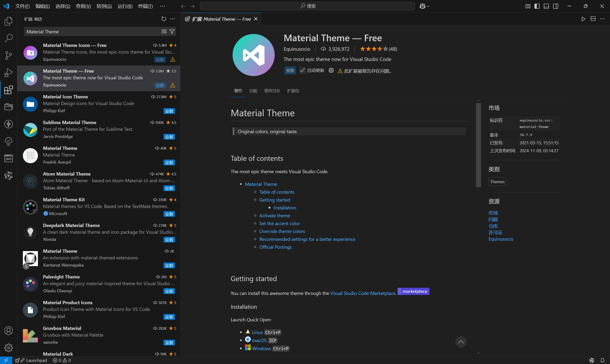Uncheck the 自动更新 auto update checkbox
Screen dimensions: 610x364
[x=302, y=71]
